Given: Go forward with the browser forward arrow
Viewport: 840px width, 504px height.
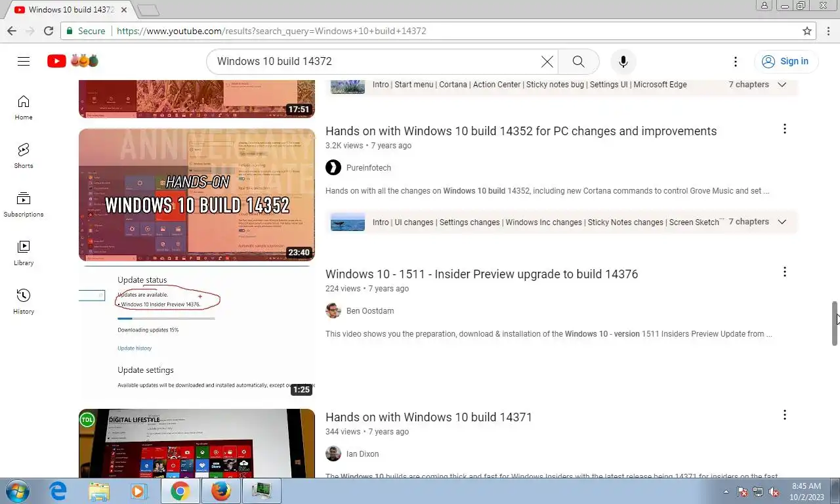Looking at the screenshot, I should click(30, 31).
